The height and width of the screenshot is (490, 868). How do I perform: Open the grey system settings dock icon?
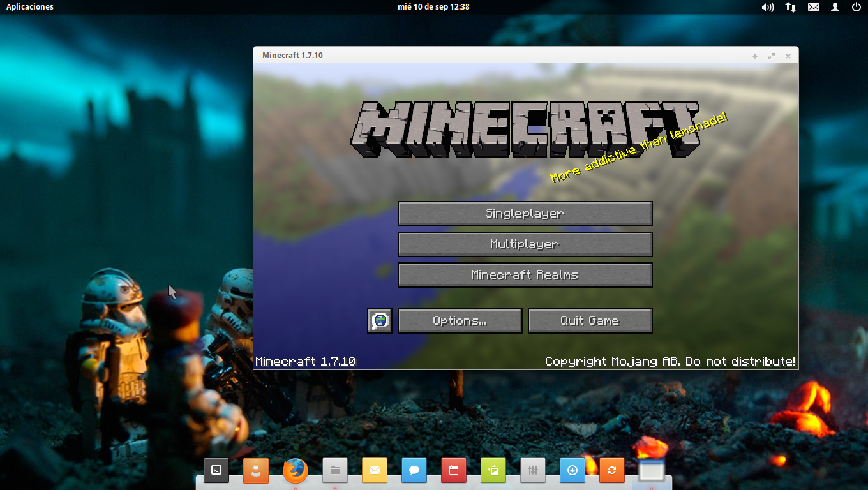tap(533, 471)
